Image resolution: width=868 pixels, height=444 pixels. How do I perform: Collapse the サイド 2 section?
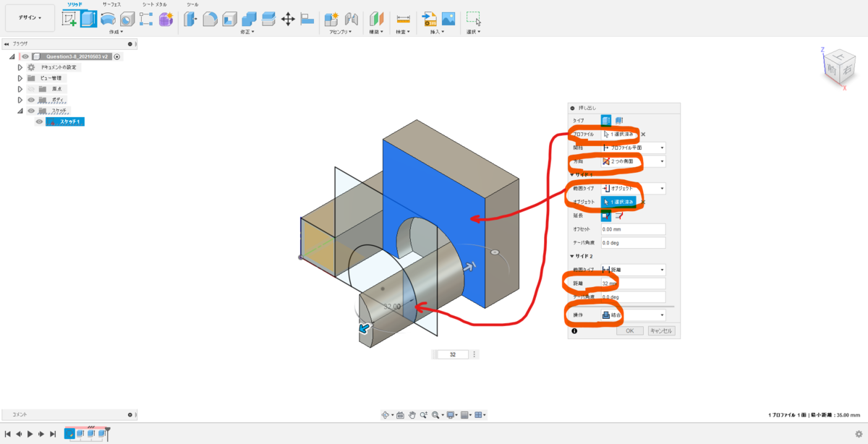571,256
